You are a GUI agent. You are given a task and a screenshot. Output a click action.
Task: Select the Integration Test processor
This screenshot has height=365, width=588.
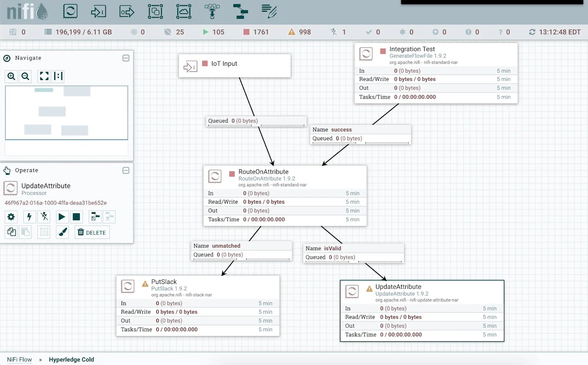[436, 73]
